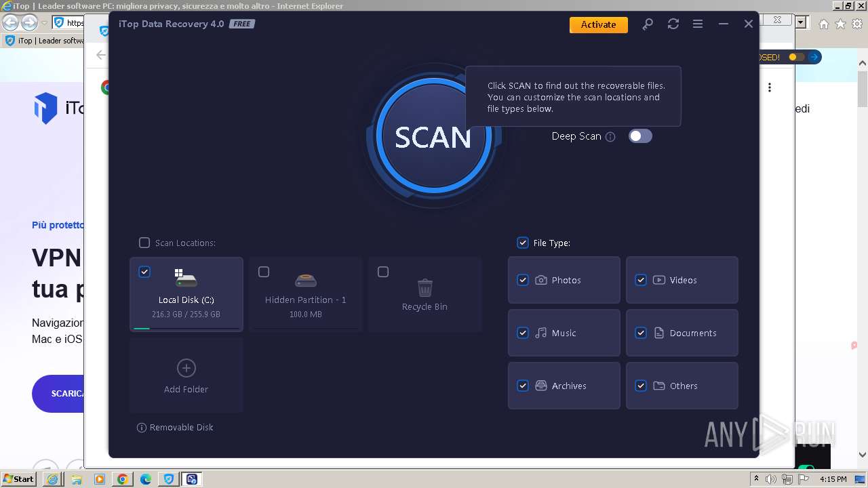
Task: Open Chrome from the taskbar
Action: tap(122, 479)
